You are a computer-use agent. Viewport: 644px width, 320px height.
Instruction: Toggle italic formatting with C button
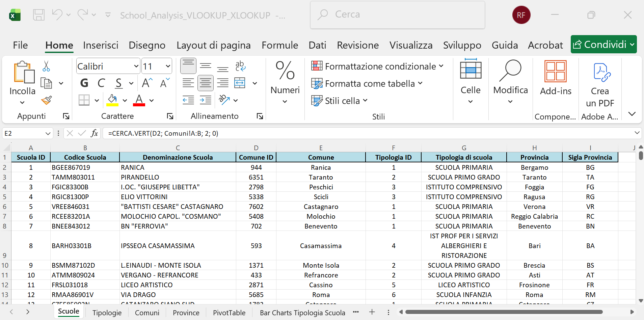[x=101, y=83]
